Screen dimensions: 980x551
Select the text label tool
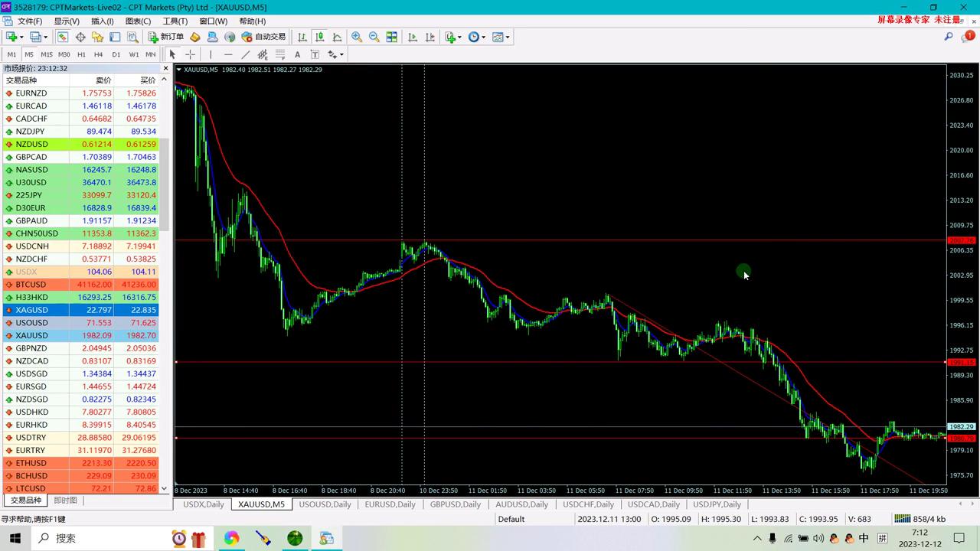tap(315, 54)
